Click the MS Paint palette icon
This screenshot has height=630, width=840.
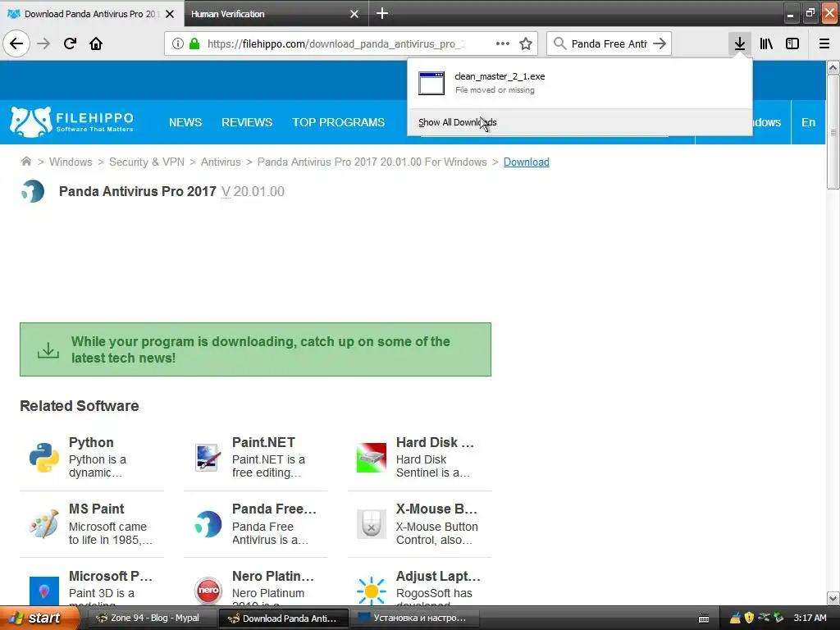pos(44,524)
